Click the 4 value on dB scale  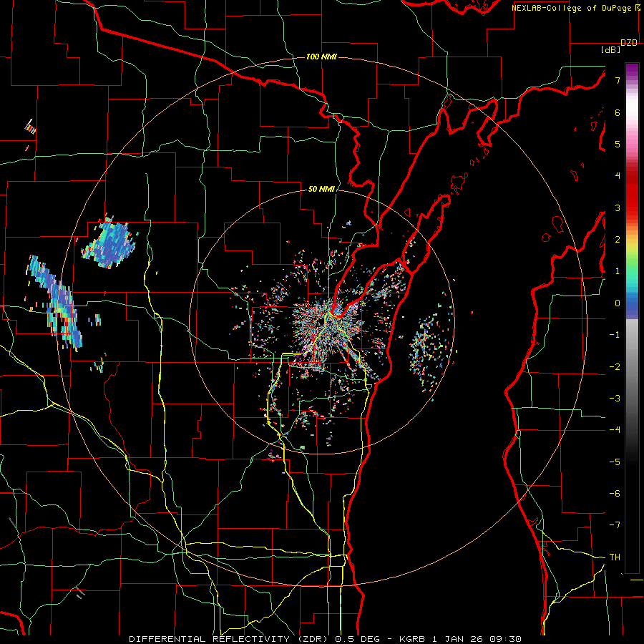(618, 176)
